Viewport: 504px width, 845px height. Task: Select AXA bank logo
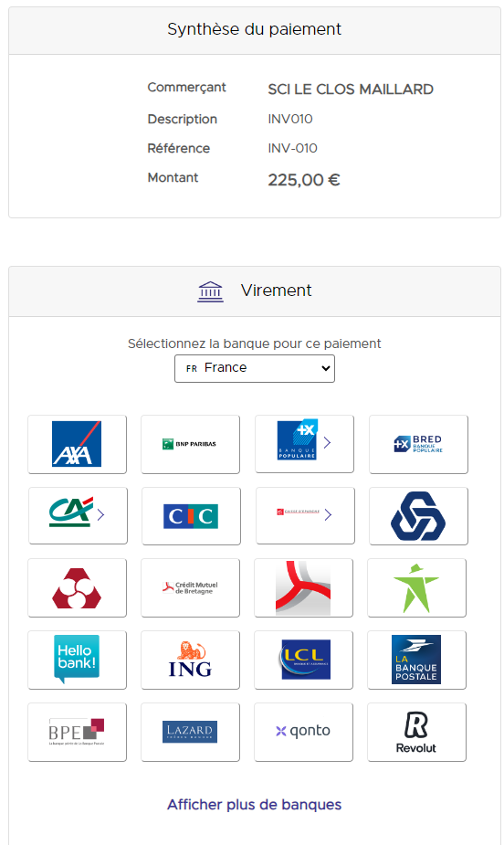coord(77,444)
